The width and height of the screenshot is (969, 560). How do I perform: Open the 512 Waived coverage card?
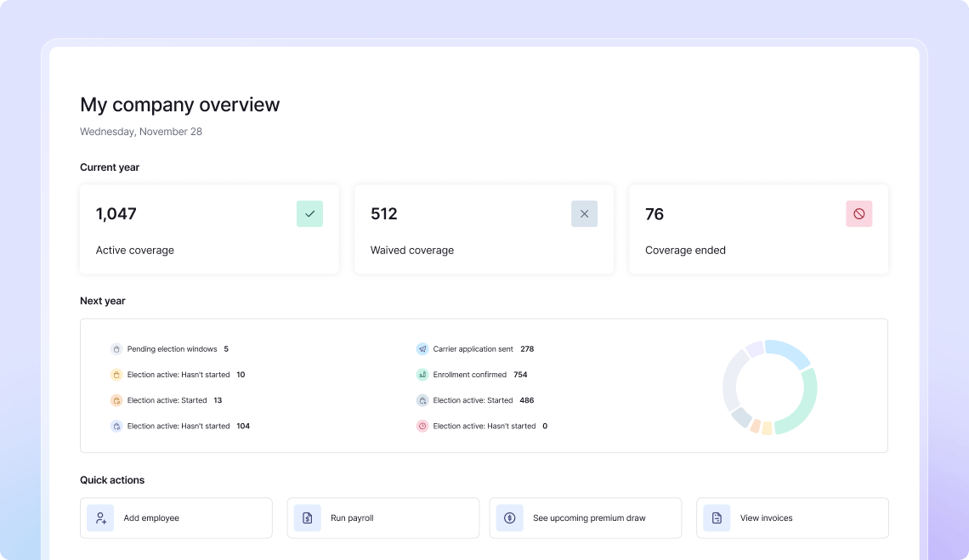[484, 229]
